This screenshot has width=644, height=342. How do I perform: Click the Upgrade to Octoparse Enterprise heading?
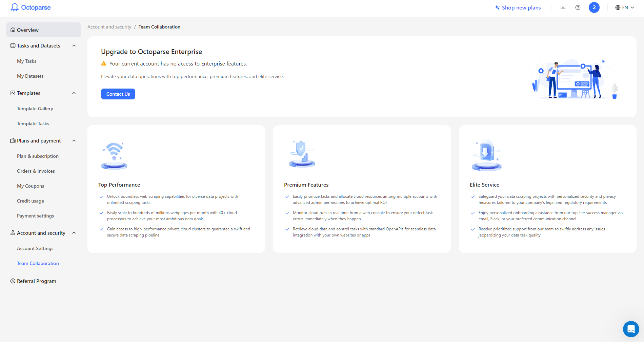[152, 52]
